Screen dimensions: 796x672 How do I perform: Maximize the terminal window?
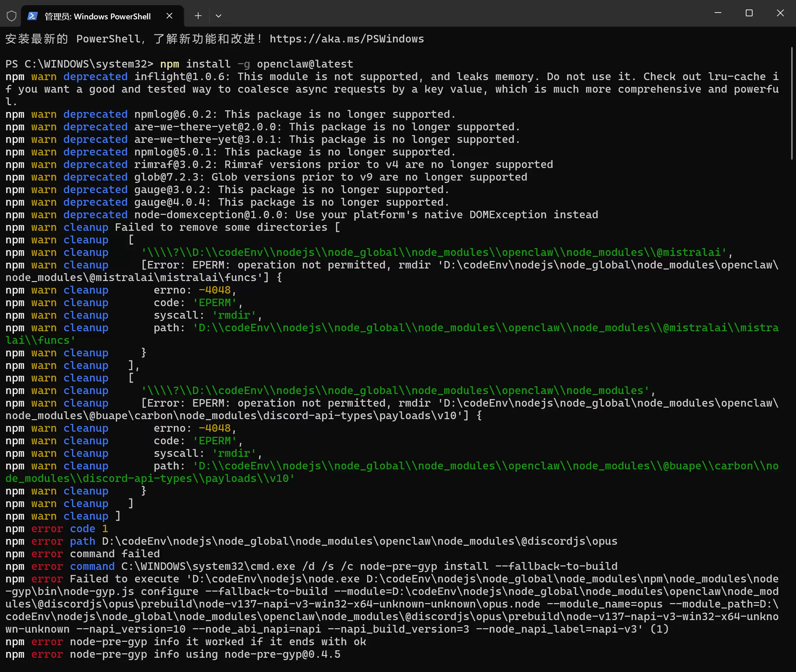[x=749, y=13]
